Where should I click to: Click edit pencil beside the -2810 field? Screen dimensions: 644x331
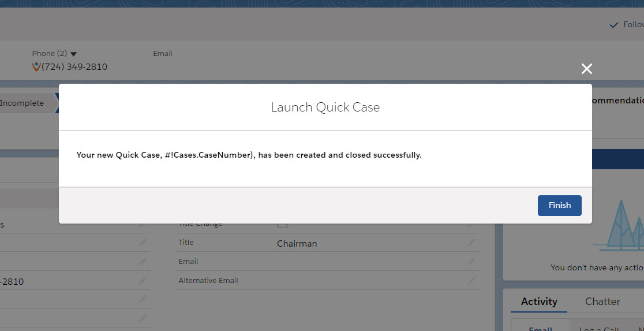(143, 281)
